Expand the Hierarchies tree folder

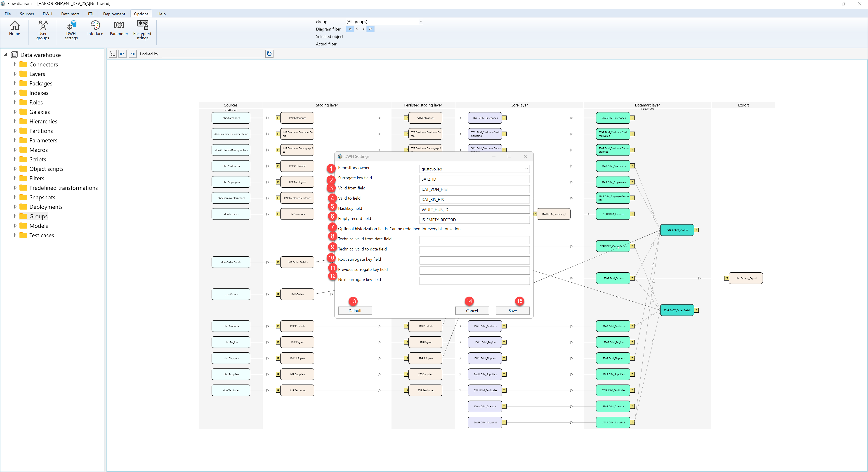(15, 121)
